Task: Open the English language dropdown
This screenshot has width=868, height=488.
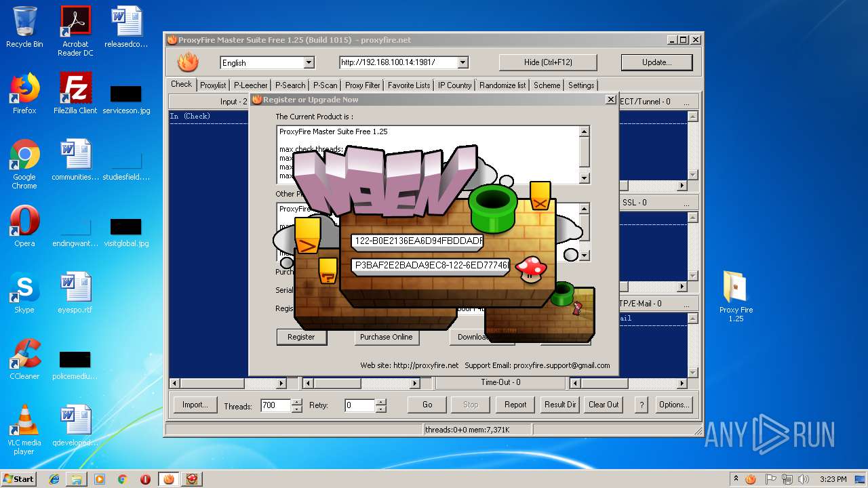Action: point(309,62)
